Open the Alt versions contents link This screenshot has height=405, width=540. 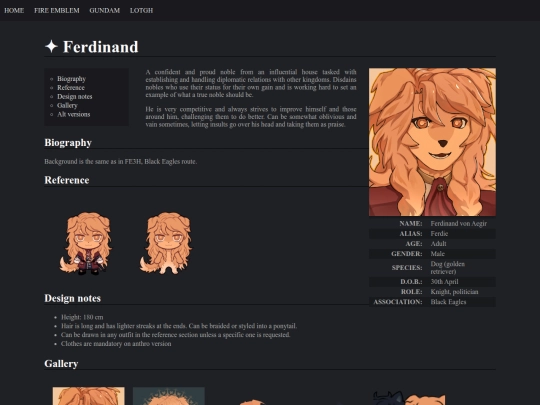point(74,114)
